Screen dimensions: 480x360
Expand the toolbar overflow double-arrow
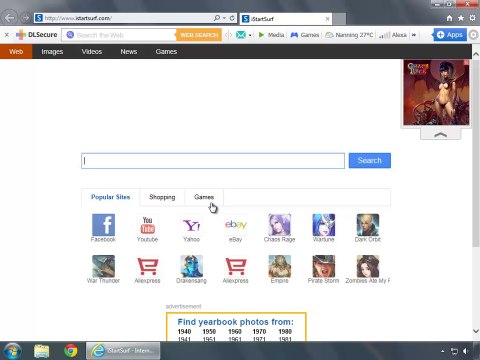pyautogui.click(x=414, y=35)
